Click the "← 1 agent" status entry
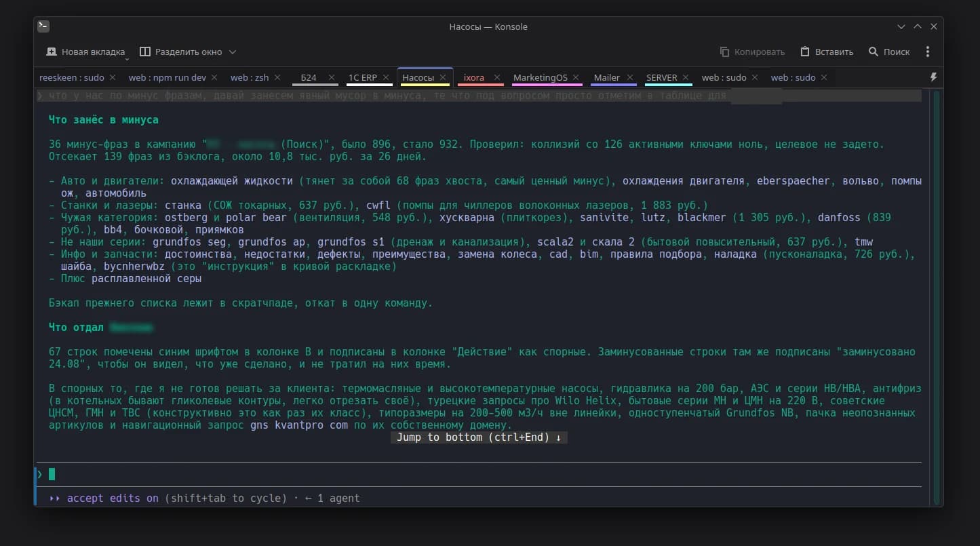 tap(332, 498)
